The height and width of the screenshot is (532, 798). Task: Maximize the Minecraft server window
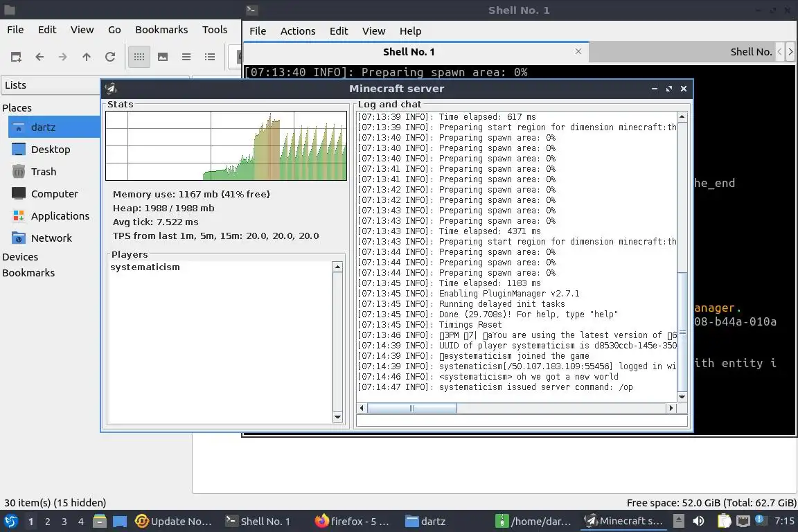[668, 89]
